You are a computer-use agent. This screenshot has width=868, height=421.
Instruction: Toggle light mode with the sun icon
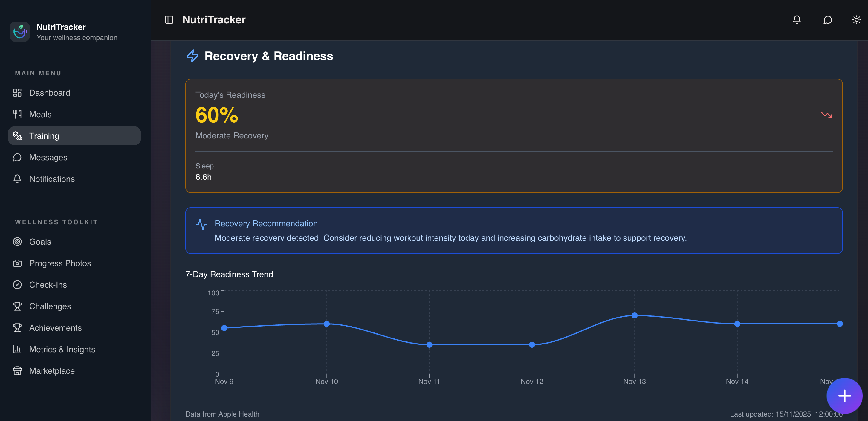click(856, 20)
